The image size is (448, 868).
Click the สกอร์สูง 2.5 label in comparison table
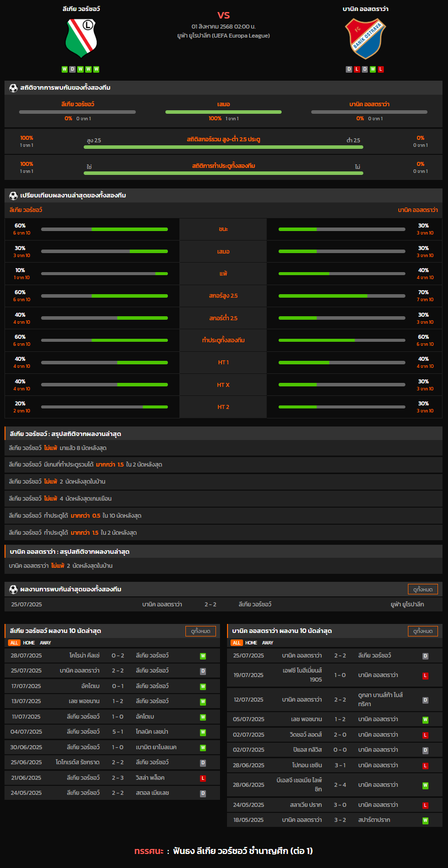(223, 296)
